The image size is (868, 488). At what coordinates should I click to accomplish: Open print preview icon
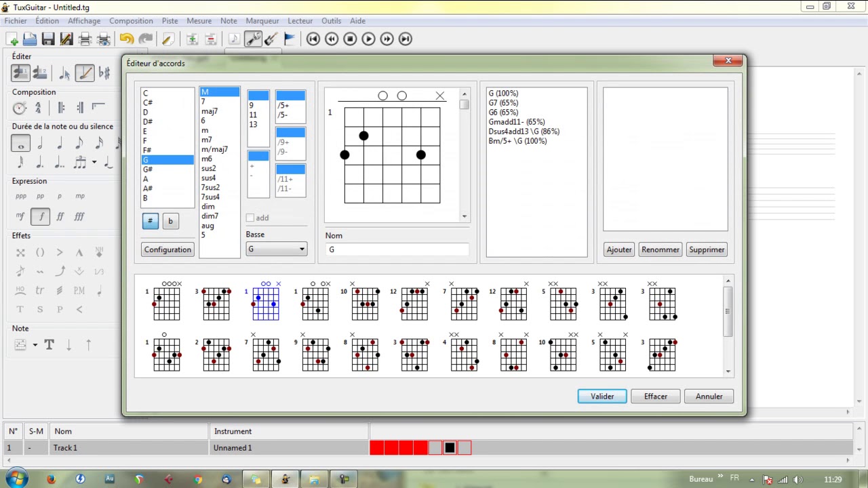coord(104,39)
